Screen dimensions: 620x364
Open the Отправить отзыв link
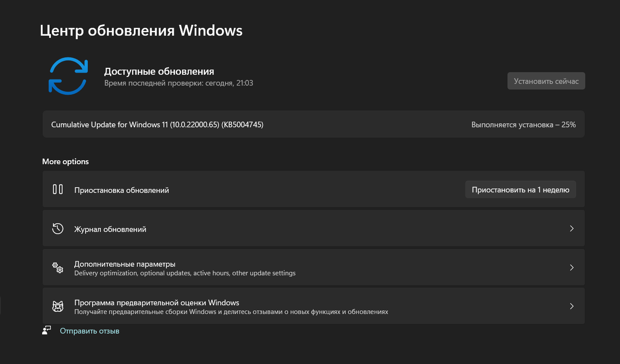(89, 330)
